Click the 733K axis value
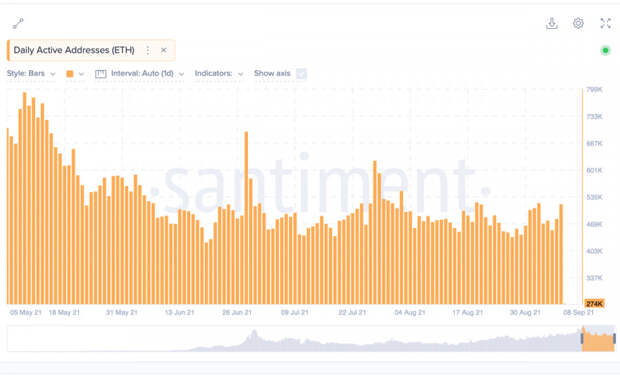This screenshot has width=620, height=376. [x=594, y=117]
